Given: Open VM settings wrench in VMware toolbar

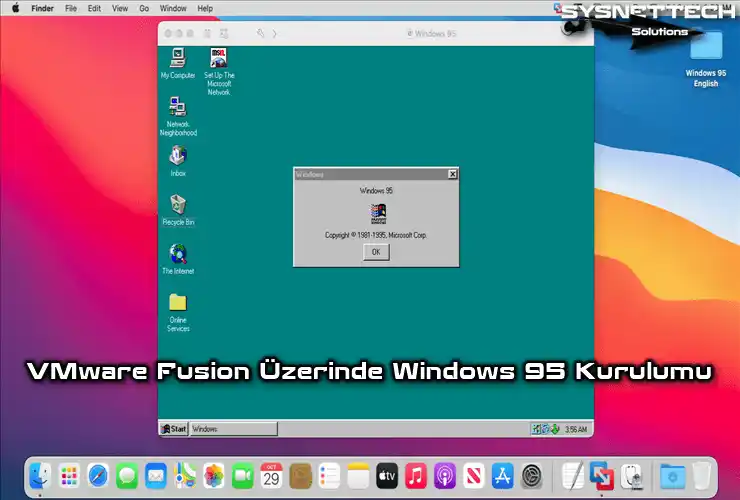Looking at the screenshot, I should (260, 33).
